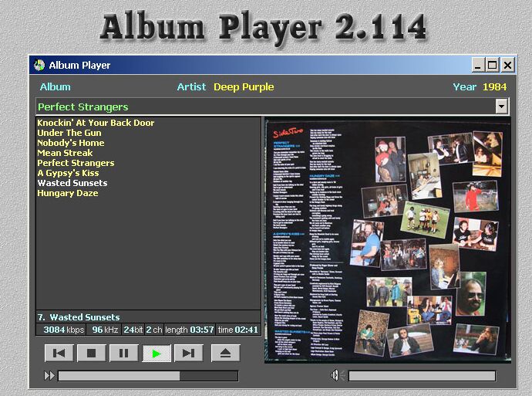Adjust the volume slider bar
The image size is (532, 396).
click(422, 376)
